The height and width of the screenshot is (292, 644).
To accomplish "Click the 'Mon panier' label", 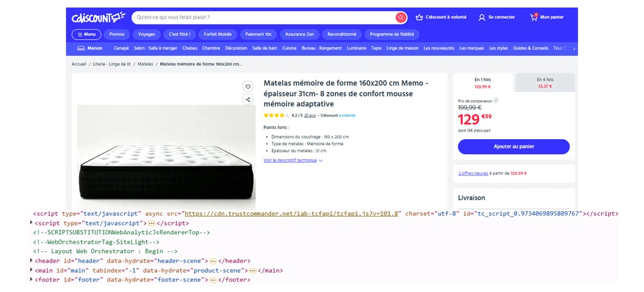I will 552,17.
